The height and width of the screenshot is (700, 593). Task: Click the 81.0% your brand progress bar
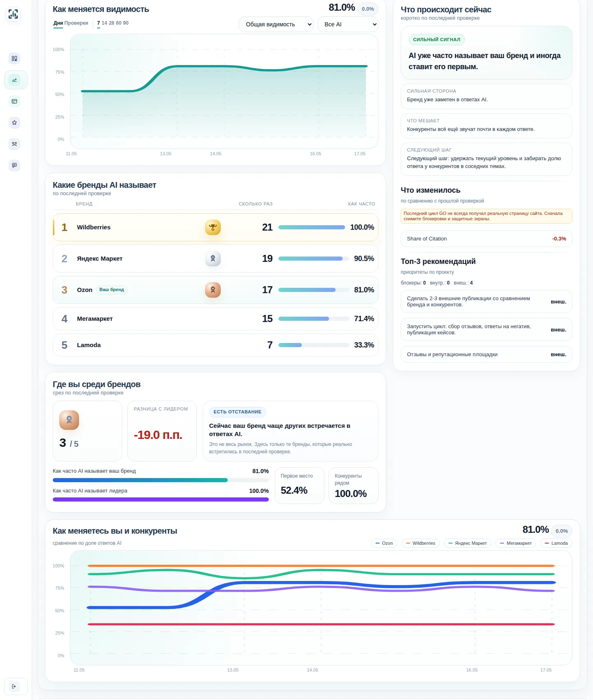(x=161, y=480)
